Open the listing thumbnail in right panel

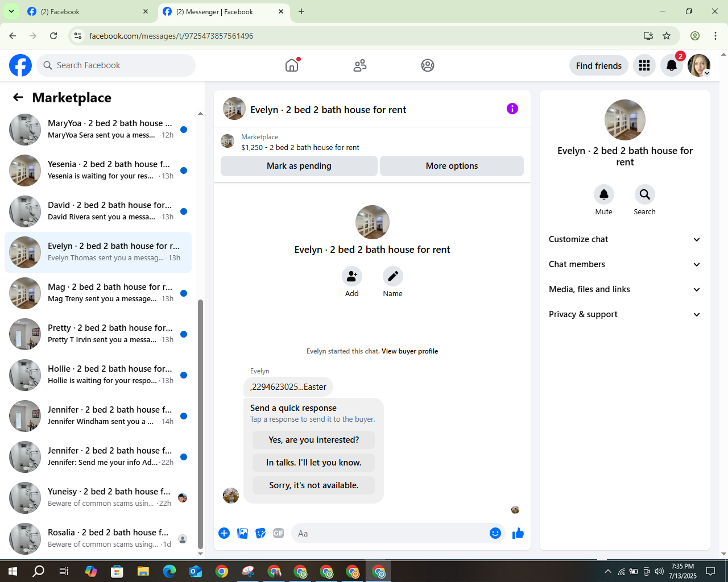625,120
